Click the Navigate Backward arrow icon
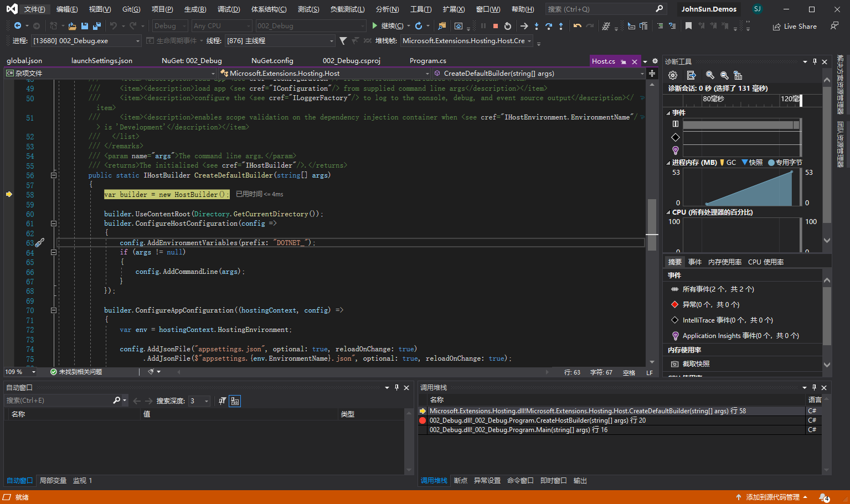Screen dimensions: 850x504 pos(18,26)
